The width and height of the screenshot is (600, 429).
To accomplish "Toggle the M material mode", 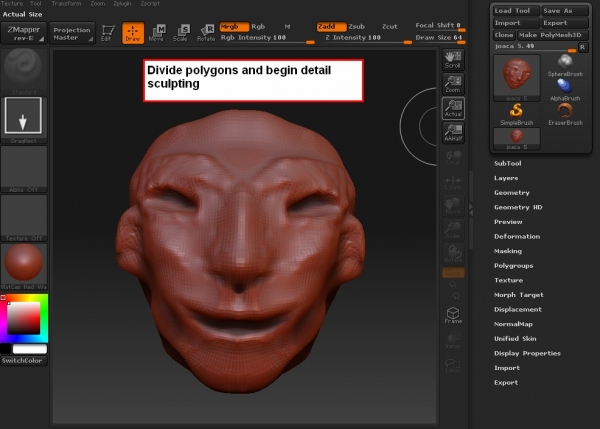I will coord(287,26).
